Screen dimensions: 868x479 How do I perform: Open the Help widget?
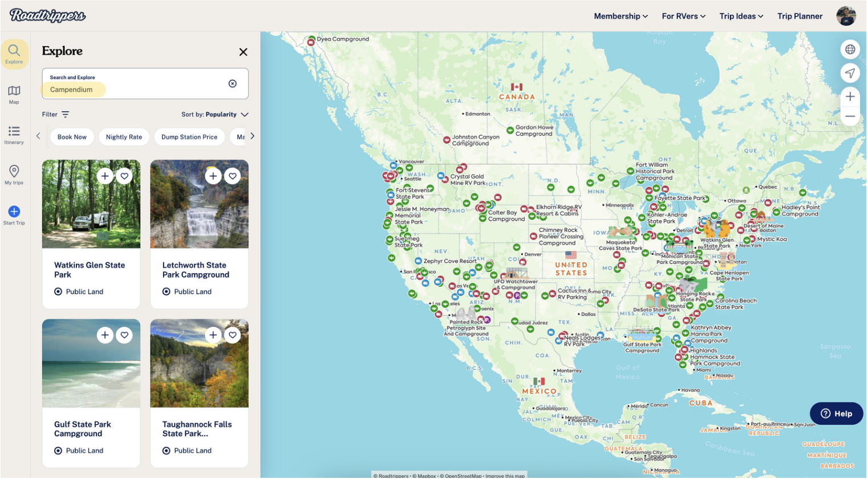(837, 414)
